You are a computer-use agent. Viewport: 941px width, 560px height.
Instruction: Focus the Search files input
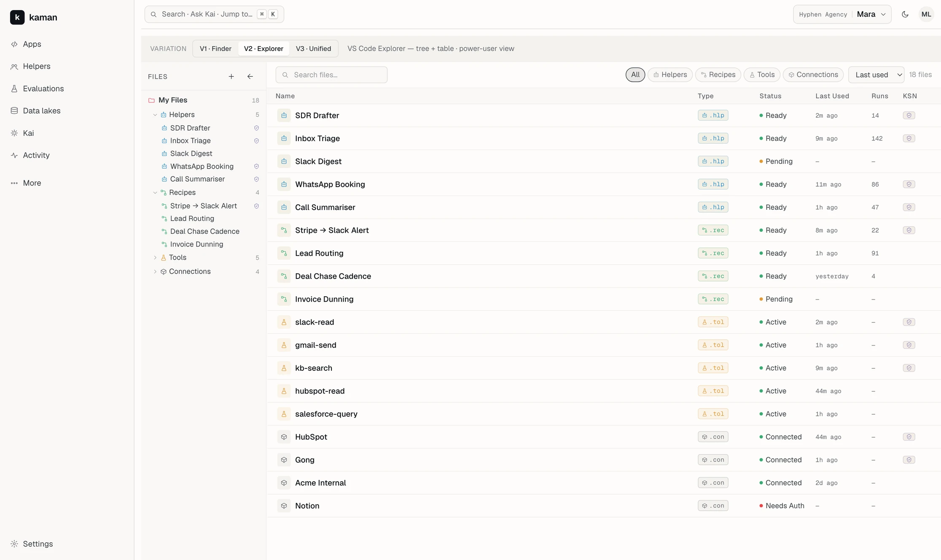pos(331,75)
